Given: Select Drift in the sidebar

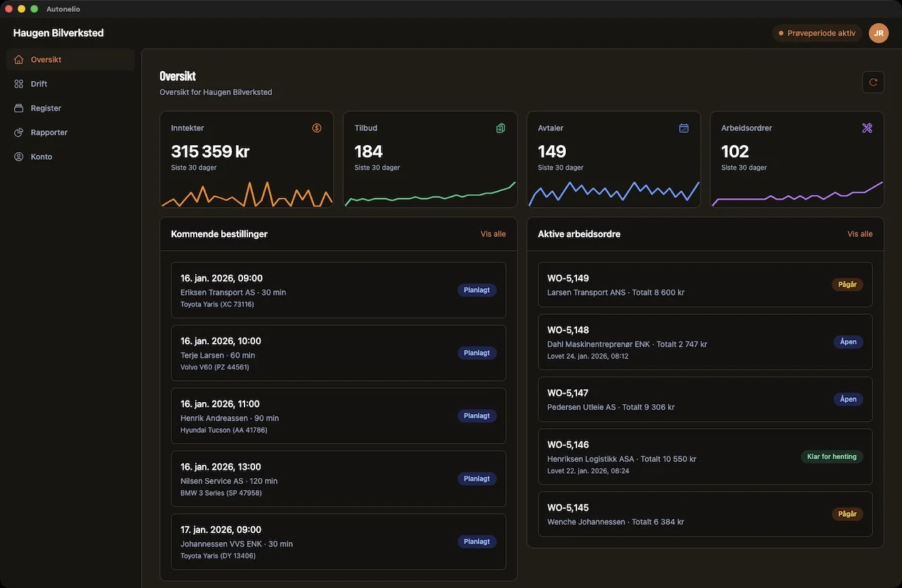Looking at the screenshot, I should (x=39, y=83).
